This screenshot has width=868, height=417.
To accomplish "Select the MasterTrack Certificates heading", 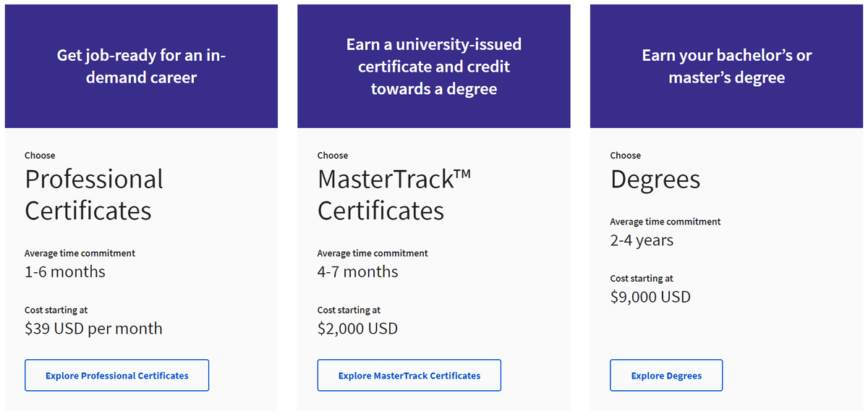I will [394, 195].
